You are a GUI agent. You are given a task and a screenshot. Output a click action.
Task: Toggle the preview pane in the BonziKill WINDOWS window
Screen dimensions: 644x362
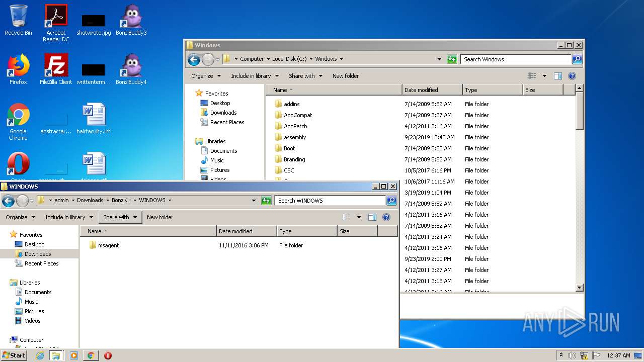pyautogui.click(x=372, y=217)
